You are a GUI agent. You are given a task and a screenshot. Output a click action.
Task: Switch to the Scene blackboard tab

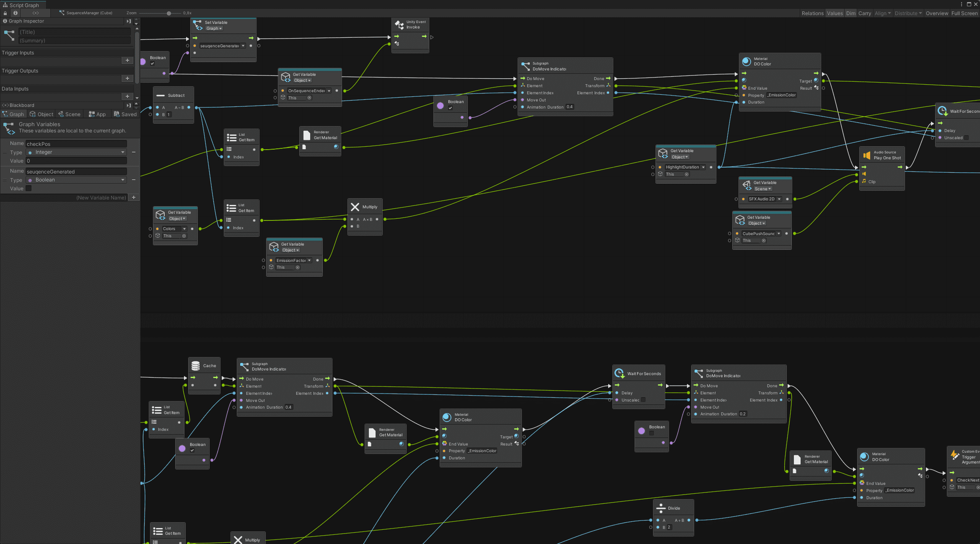[69, 114]
